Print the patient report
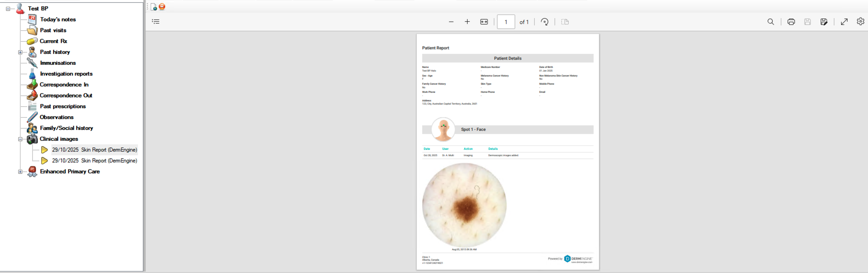This screenshot has height=273, width=868. tap(791, 22)
